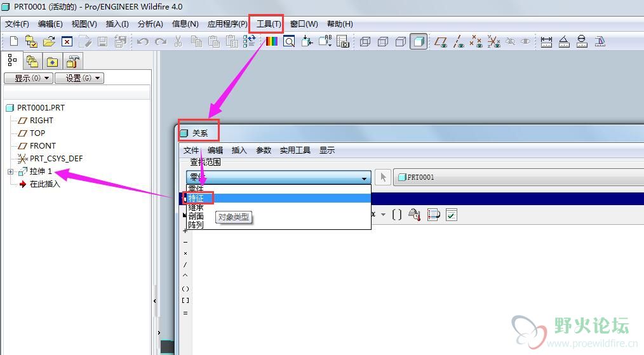Open the 应用程序(P) main menu
This screenshot has width=644, height=355.
tap(227, 24)
